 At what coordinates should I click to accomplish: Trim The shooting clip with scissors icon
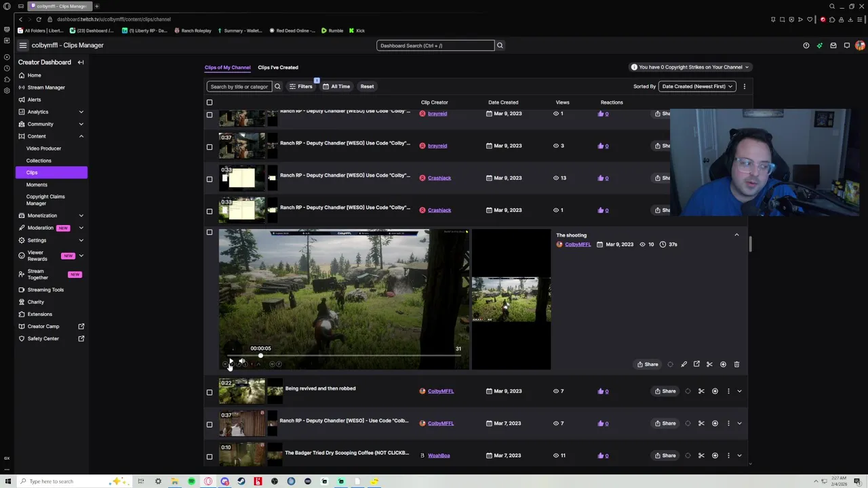(x=709, y=365)
